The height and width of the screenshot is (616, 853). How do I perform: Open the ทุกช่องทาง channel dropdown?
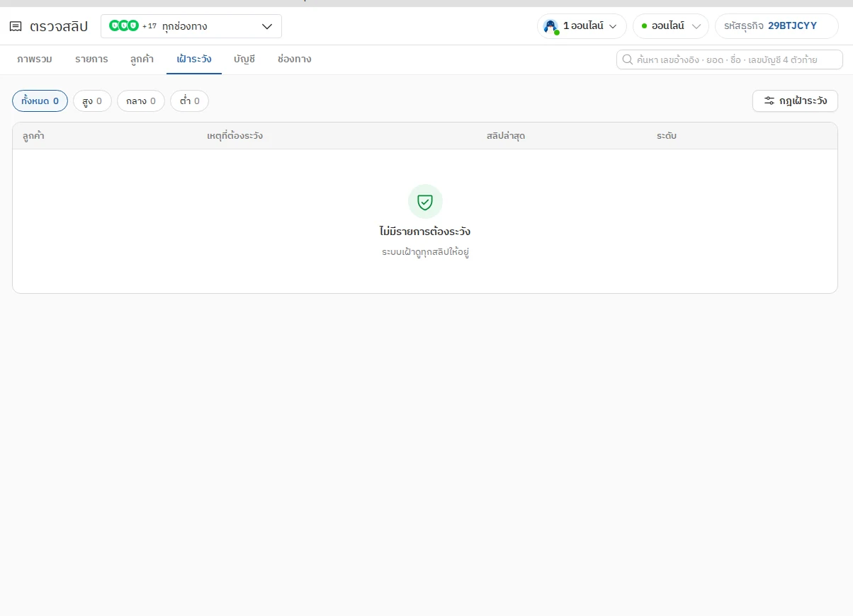click(x=191, y=26)
